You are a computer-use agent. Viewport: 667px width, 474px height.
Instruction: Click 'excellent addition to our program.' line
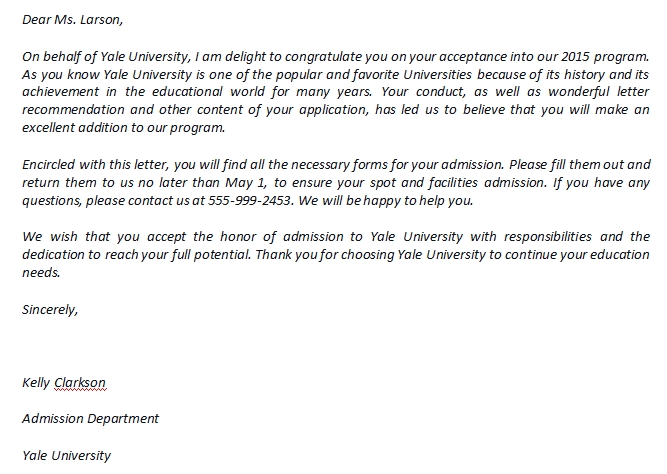pos(123,128)
